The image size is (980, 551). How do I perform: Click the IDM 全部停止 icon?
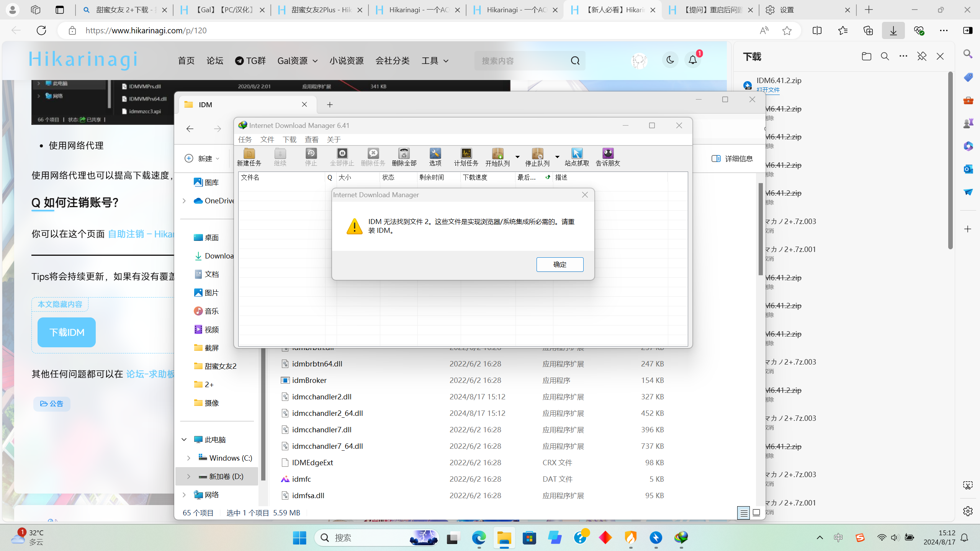click(x=342, y=157)
